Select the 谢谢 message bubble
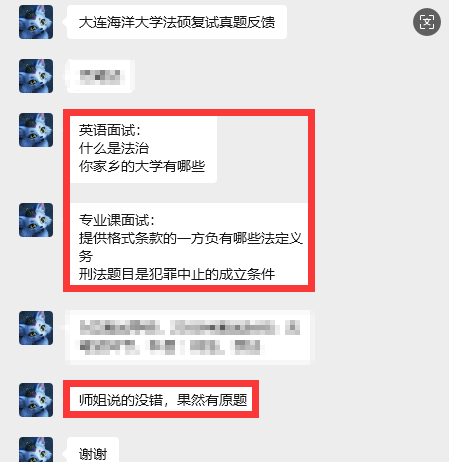Screen dimensions: 449x462 93,450
